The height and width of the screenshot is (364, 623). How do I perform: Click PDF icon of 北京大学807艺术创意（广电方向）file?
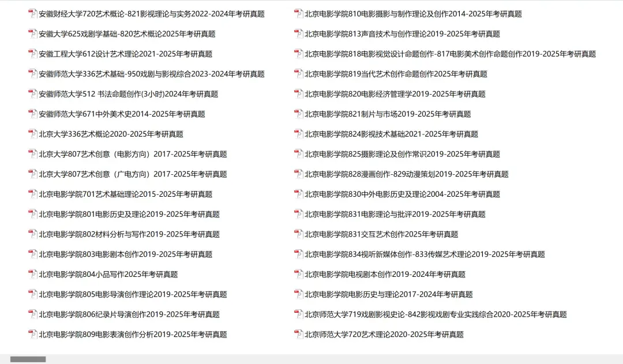(32, 174)
